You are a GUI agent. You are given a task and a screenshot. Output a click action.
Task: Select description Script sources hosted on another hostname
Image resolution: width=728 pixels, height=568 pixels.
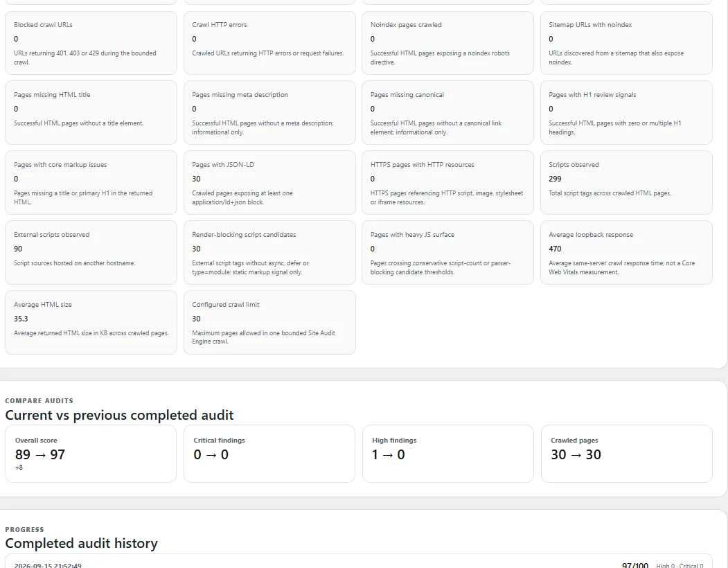click(x=74, y=263)
